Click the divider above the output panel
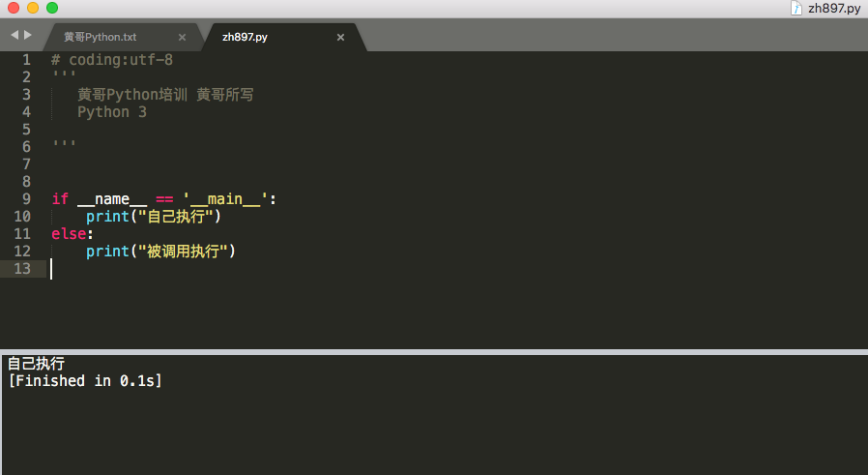868x475 pixels. click(434, 350)
